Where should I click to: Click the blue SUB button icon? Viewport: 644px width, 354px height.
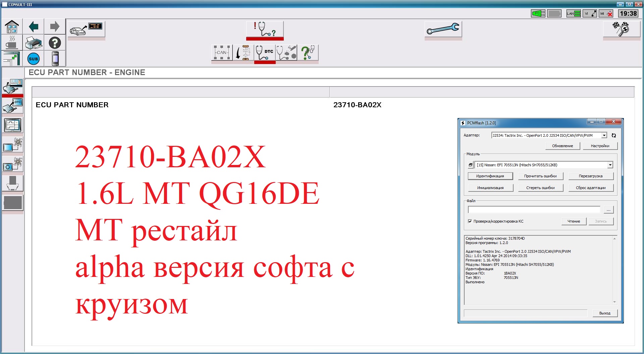coord(34,59)
